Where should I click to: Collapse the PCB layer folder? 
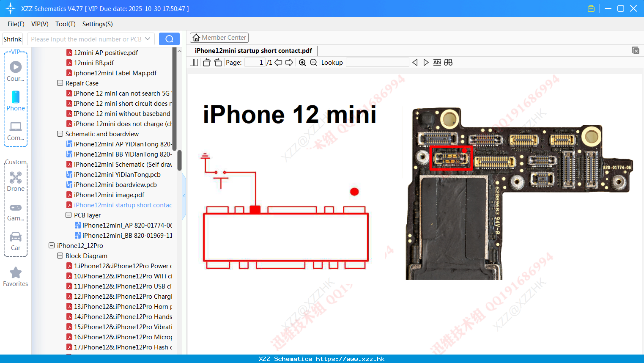[x=69, y=215]
